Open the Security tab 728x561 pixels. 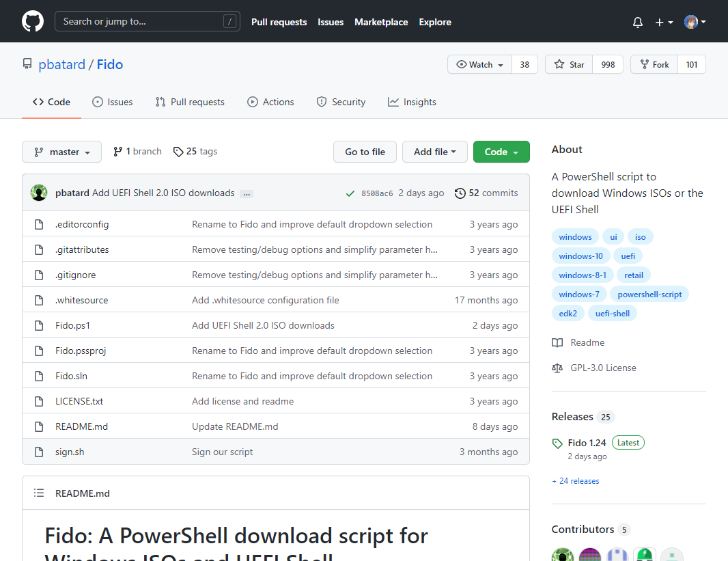coord(341,102)
